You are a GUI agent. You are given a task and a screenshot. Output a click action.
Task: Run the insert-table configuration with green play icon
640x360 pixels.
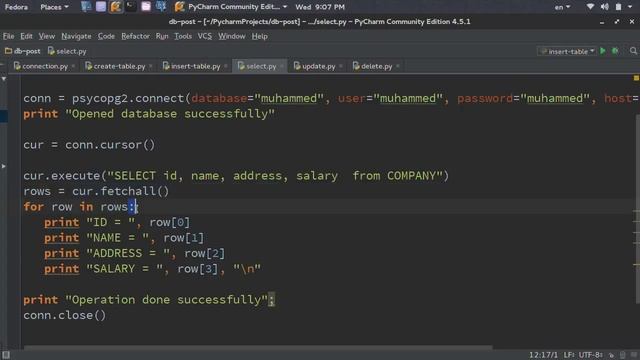point(602,51)
